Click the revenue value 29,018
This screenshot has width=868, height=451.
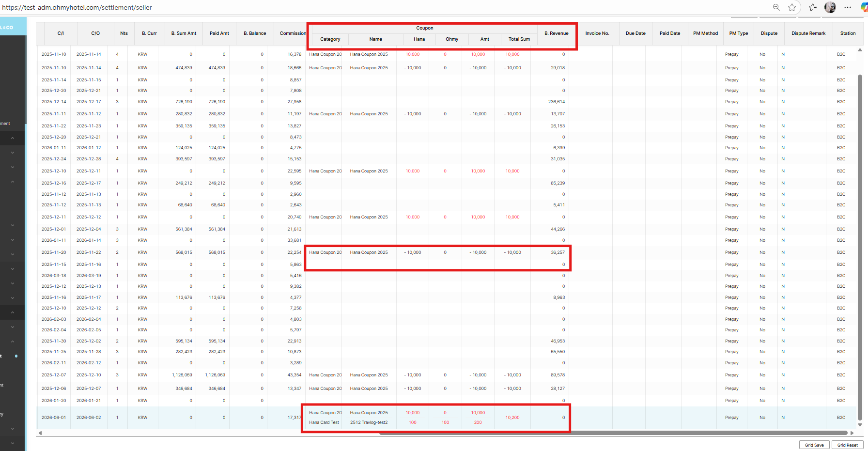tap(558, 68)
